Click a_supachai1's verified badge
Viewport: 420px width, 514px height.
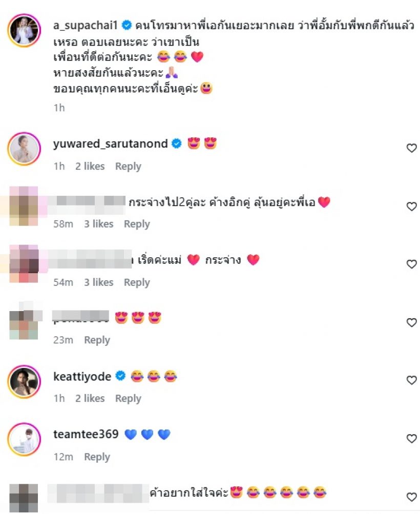point(127,25)
